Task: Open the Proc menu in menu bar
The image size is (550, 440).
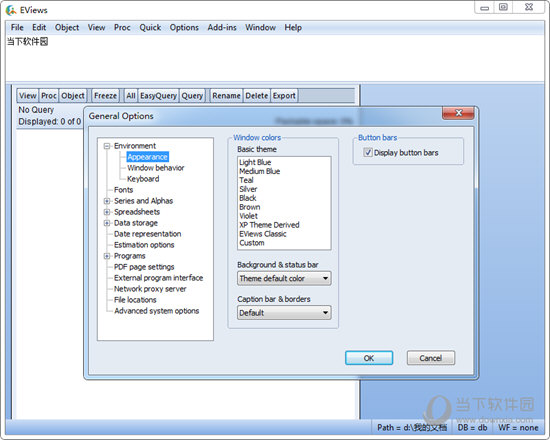Action: coord(122,27)
